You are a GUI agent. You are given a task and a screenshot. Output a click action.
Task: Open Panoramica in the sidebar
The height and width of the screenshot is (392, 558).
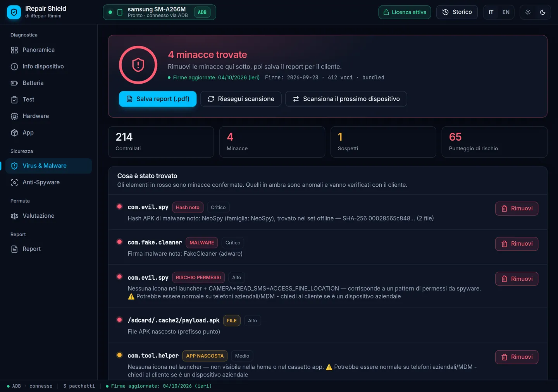48,50
